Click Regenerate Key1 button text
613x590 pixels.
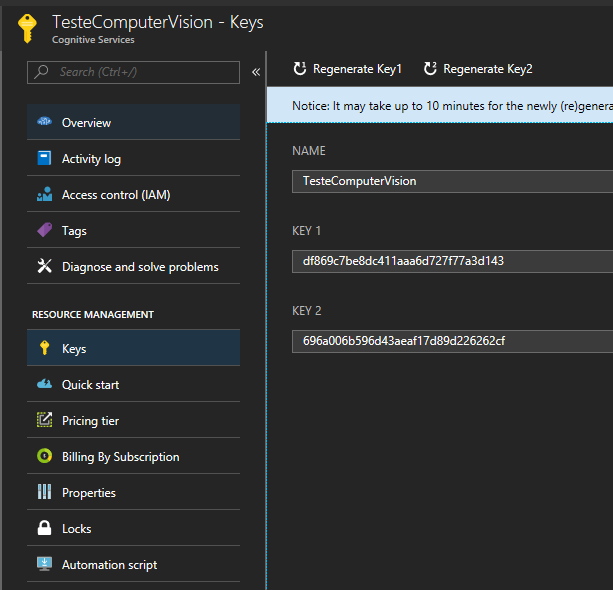tap(357, 69)
